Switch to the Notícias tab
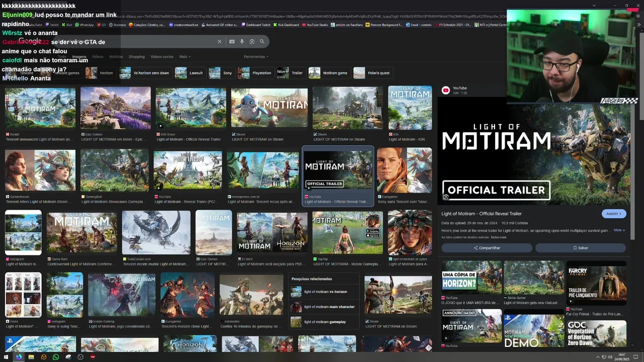Viewport: 644px width, 362px height. [x=116, y=57]
